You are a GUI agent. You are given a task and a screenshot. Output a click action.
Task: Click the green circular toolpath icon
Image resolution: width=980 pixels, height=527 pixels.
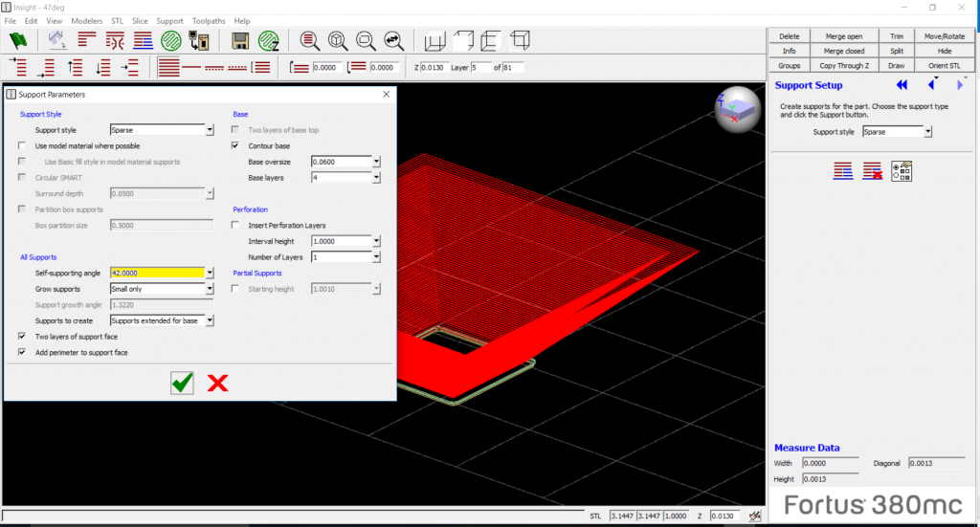pyautogui.click(x=171, y=40)
